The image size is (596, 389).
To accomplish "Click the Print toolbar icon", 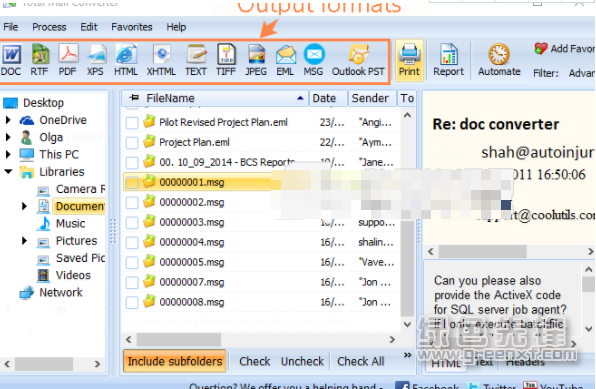I will 409,60.
